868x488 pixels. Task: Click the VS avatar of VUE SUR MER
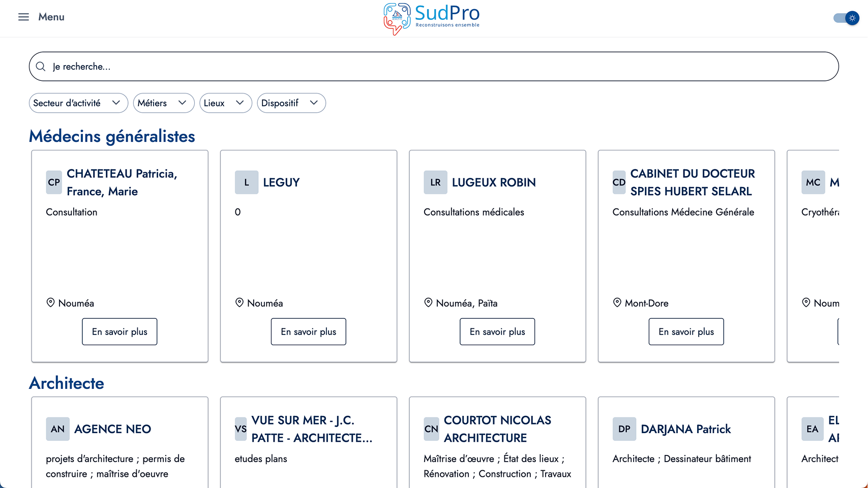tap(241, 429)
